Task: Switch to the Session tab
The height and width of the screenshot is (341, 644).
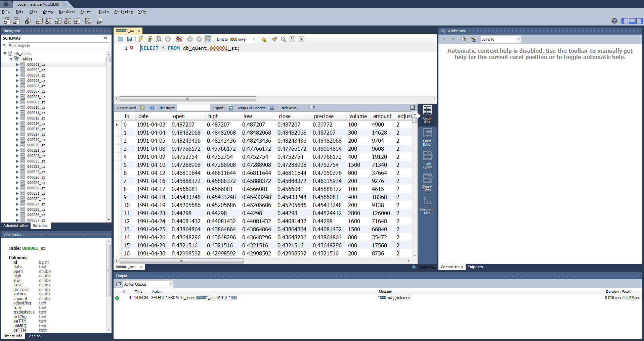Action: click(34, 336)
